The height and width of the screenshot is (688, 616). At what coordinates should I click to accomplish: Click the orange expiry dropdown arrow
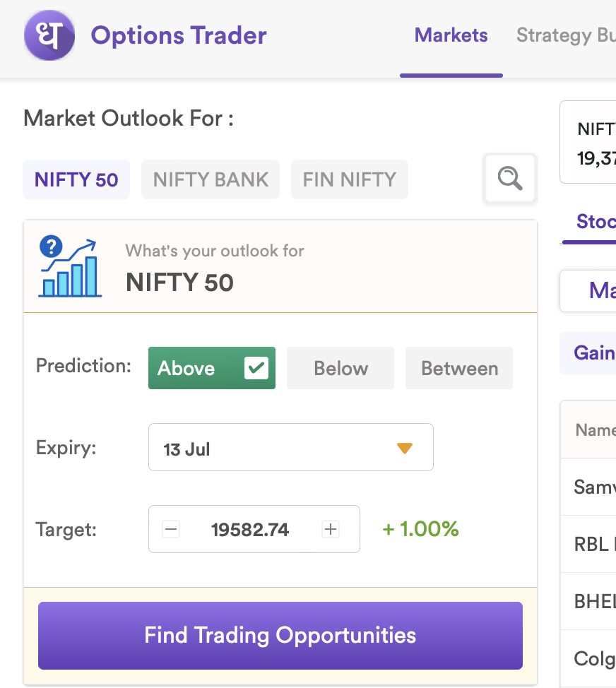pos(405,448)
